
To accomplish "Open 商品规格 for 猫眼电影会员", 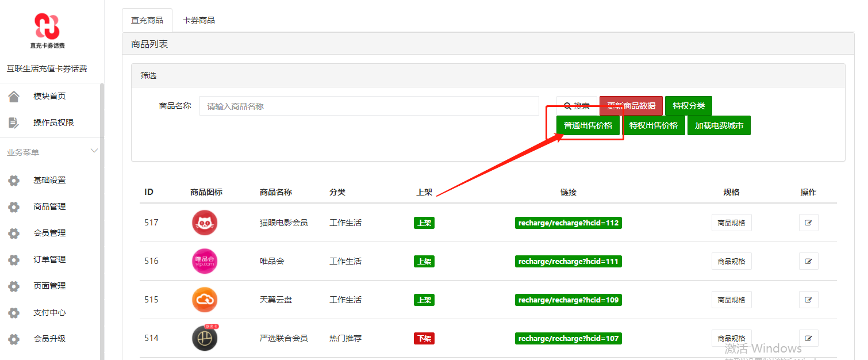I will coord(731,223).
